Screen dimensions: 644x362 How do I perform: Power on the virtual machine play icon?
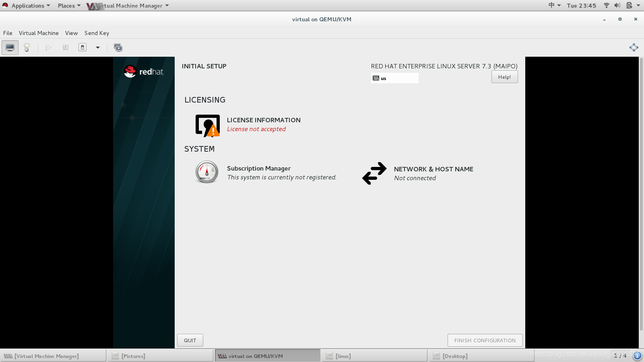[48, 47]
